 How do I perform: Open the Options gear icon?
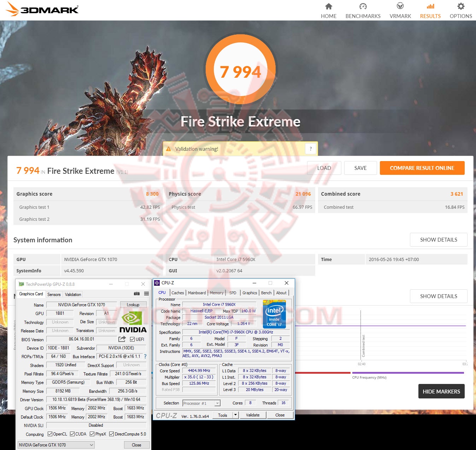pyautogui.click(x=461, y=6)
